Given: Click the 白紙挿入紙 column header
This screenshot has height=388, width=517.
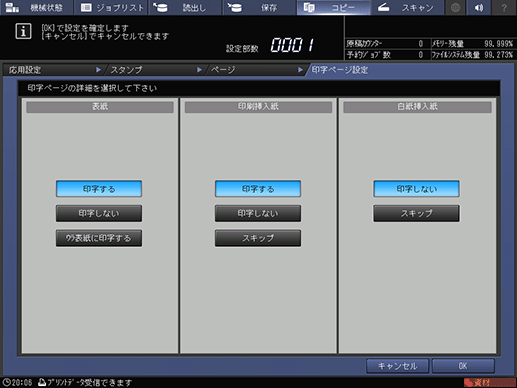Looking at the screenshot, I should pos(417,107).
